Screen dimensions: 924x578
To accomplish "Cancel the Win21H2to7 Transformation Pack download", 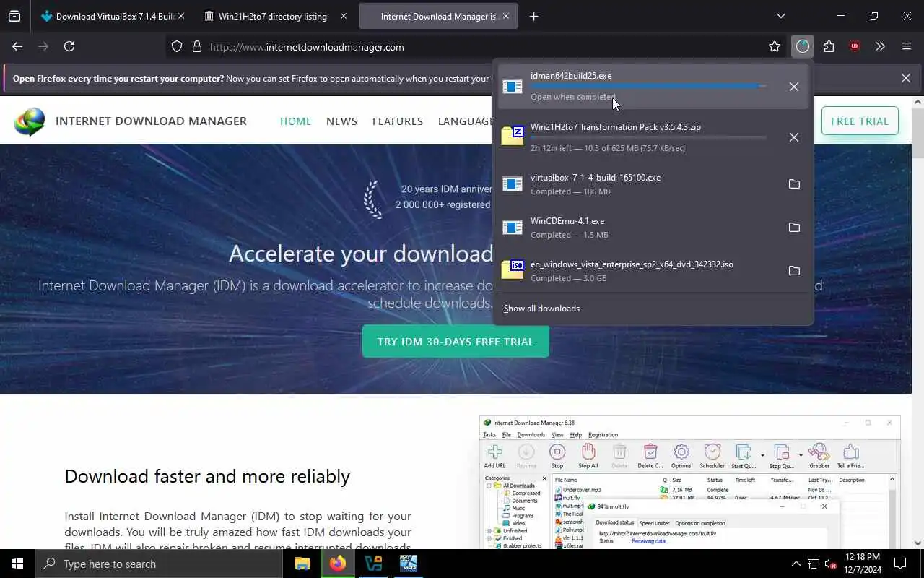I will 794,137.
